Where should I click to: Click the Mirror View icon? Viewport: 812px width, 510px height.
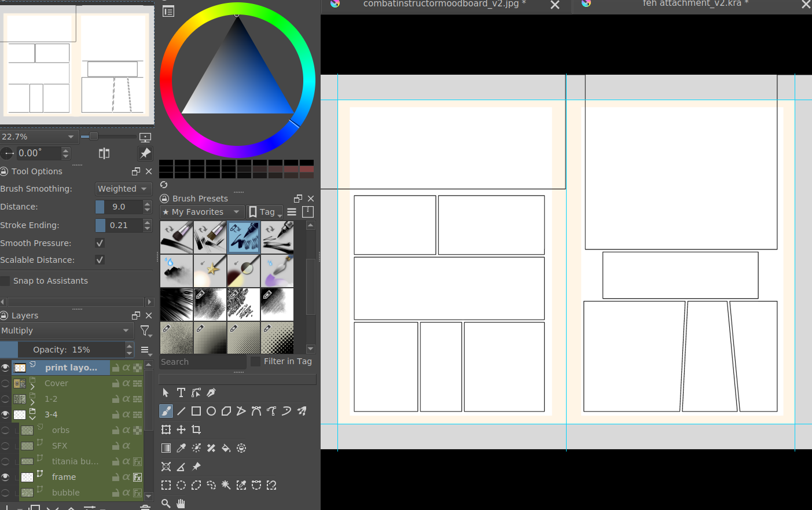tap(104, 153)
